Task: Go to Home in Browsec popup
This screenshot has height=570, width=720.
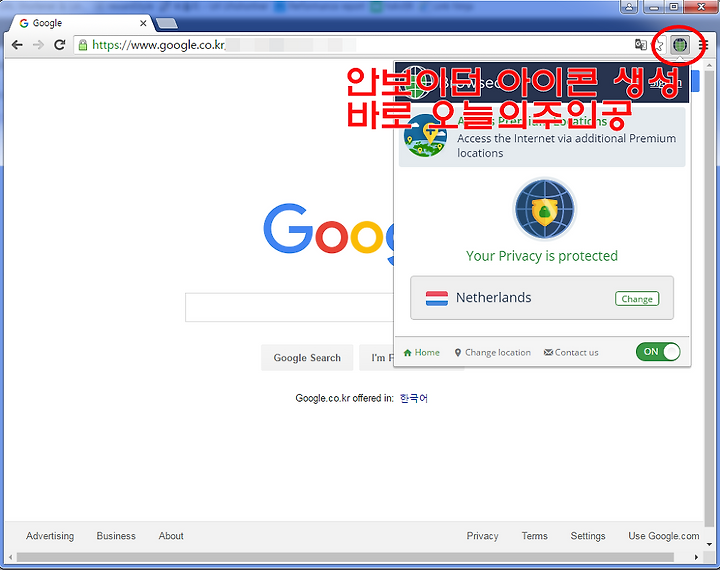Action: point(422,352)
